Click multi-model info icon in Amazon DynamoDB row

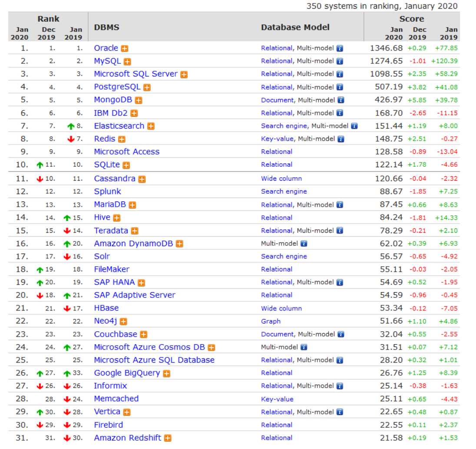pos(304,244)
